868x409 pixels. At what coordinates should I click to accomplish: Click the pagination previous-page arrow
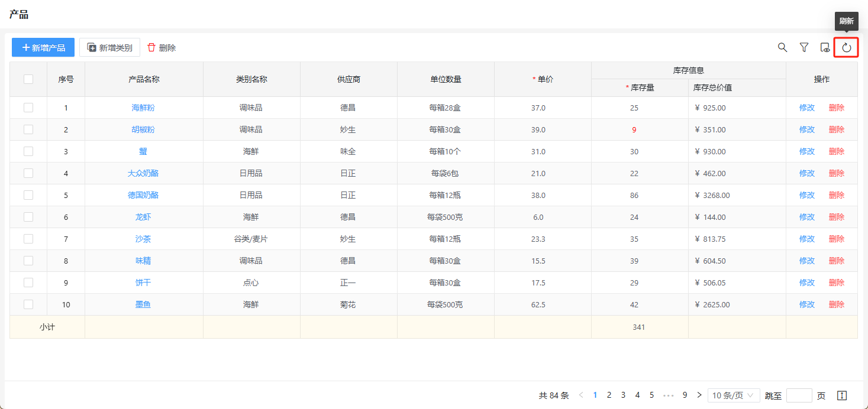(581, 395)
